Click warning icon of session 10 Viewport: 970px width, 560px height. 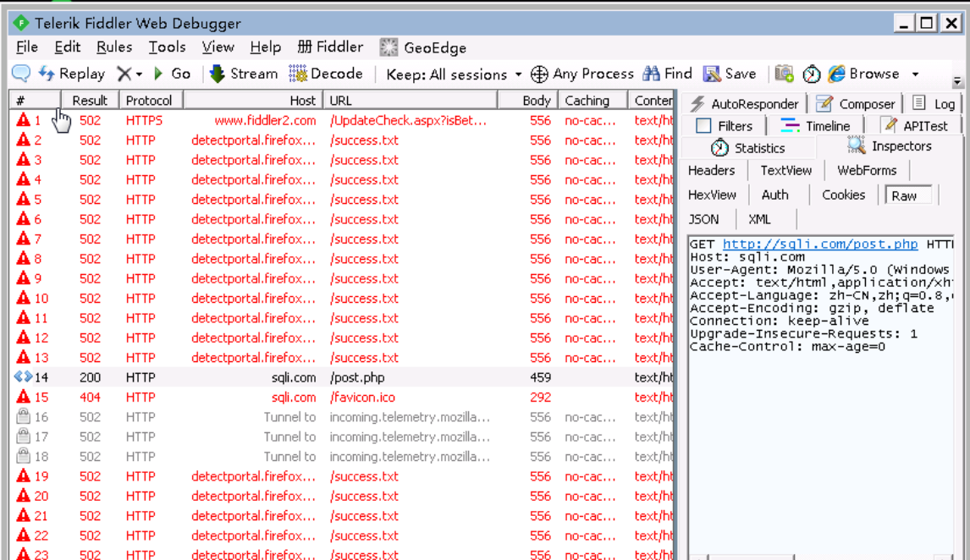point(24,298)
